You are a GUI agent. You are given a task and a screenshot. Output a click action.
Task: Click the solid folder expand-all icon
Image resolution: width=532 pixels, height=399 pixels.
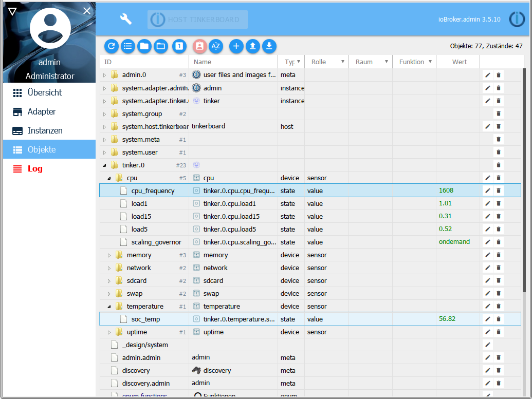[144, 46]
